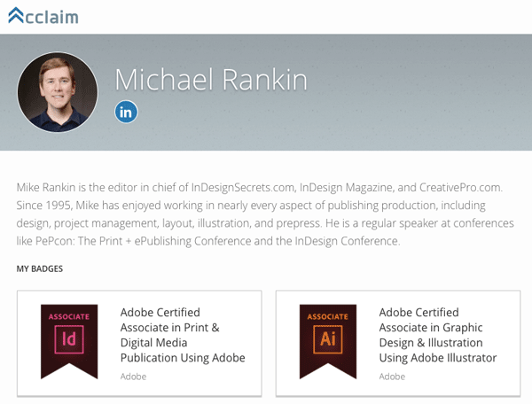Screen dimensions: 532x404
Task: Click the InDesign Associate badge icon
Action: (x=69, y=341)
